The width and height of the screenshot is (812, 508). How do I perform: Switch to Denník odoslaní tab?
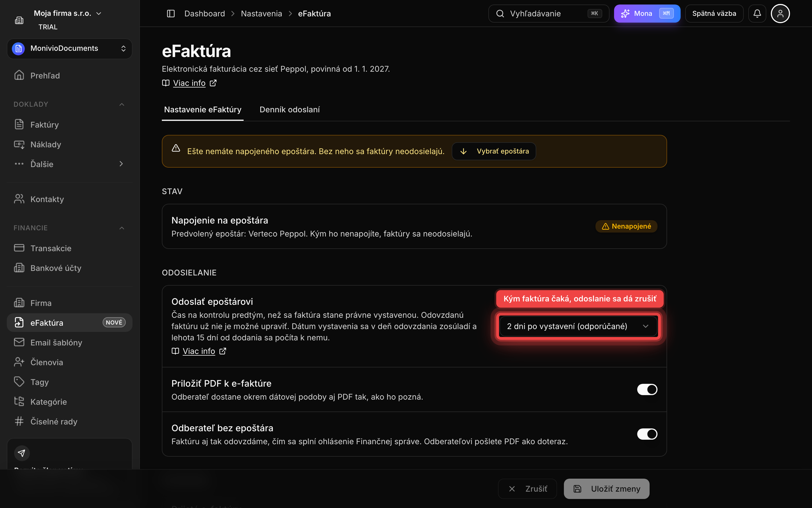(290, 110)
